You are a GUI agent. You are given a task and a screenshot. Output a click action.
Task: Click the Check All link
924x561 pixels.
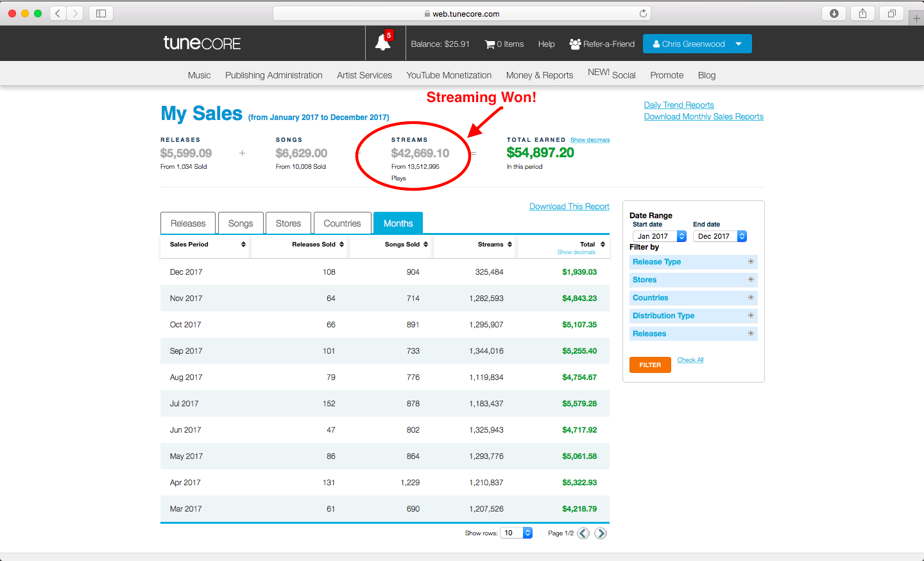(690, 360)
